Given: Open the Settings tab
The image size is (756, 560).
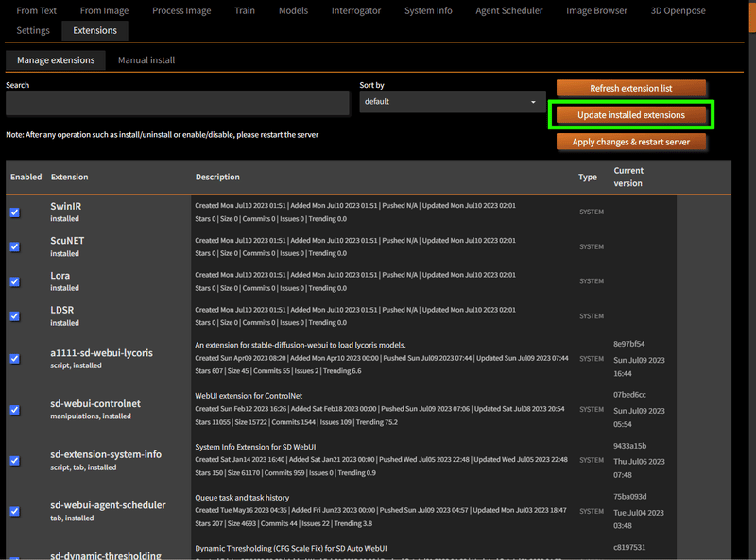Looking at the screenshot, I should pos(33,30).
